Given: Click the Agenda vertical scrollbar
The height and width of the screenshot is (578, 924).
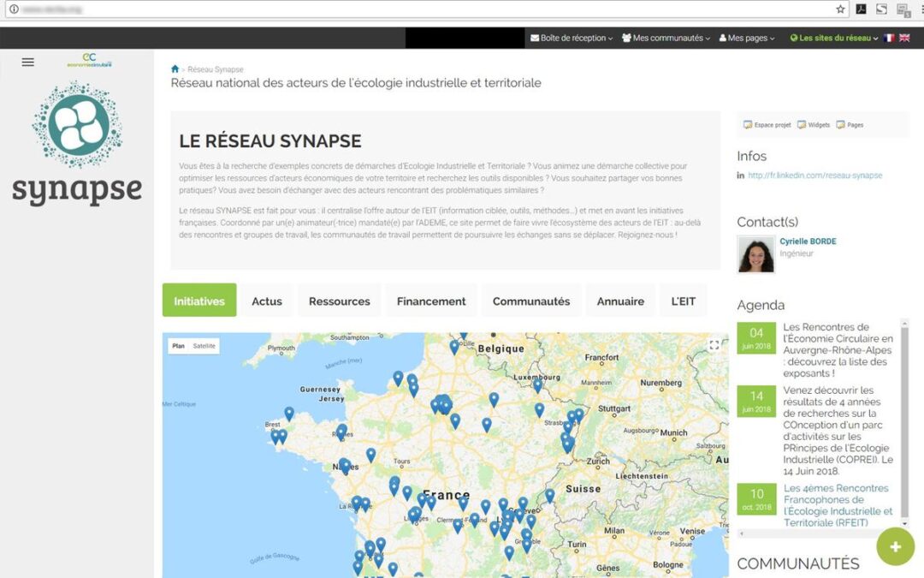Looking at the screenshot, I should (x=905, y=423).
